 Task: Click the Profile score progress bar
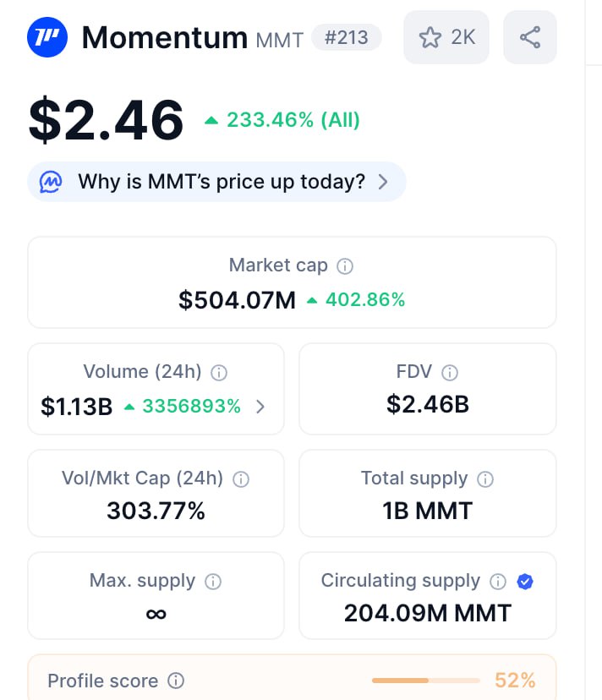point(428,681)
